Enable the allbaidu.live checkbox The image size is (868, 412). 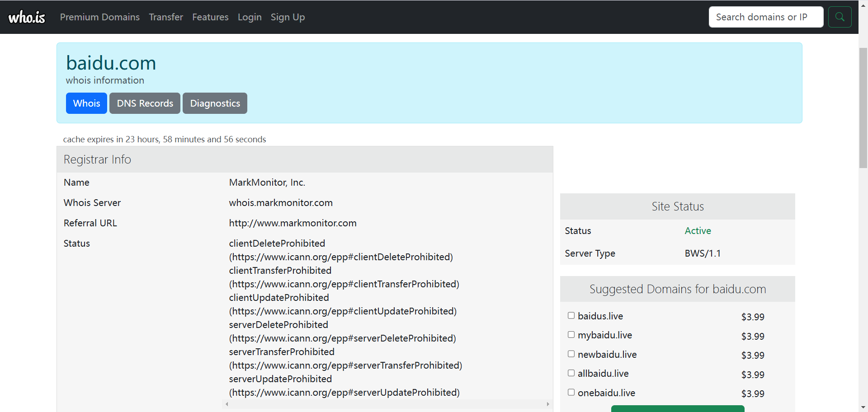(571, 373)
